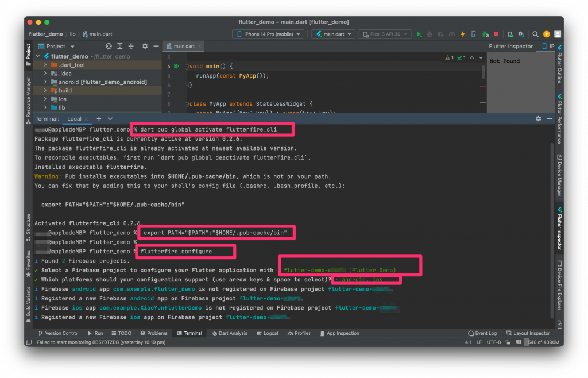The width and height of the screenshot is (588, 378).
Task: Open App Inspection tool window
Action: coord(339,333)
